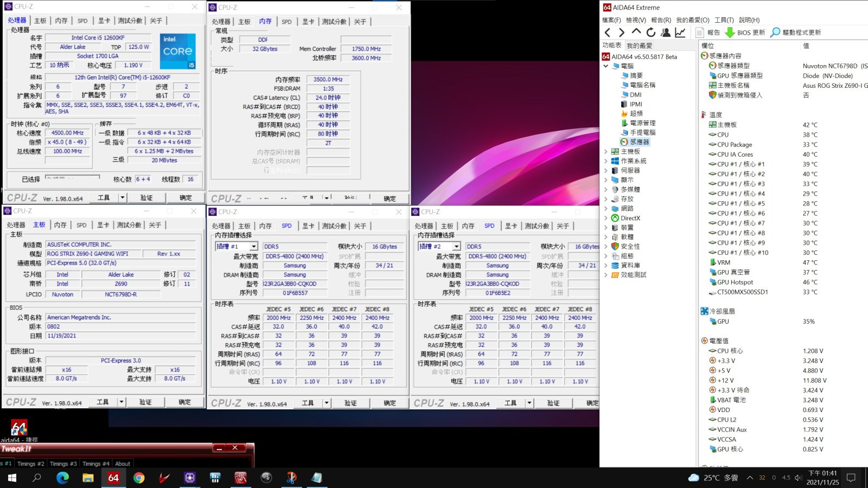This screenshot has height=488, width=868.
Task: Refresh the AIDA64 sensor page
Action: [x=651, y=33]
